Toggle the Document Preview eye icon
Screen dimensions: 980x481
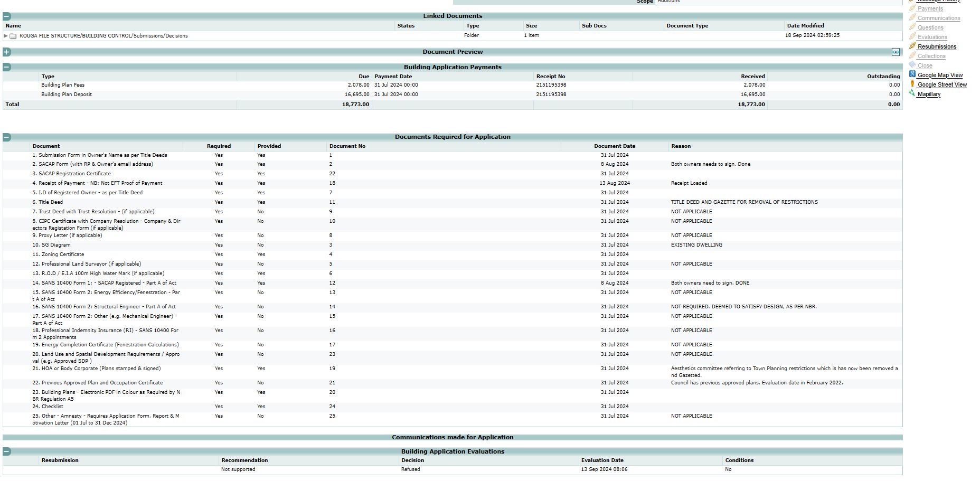[896, 52]
